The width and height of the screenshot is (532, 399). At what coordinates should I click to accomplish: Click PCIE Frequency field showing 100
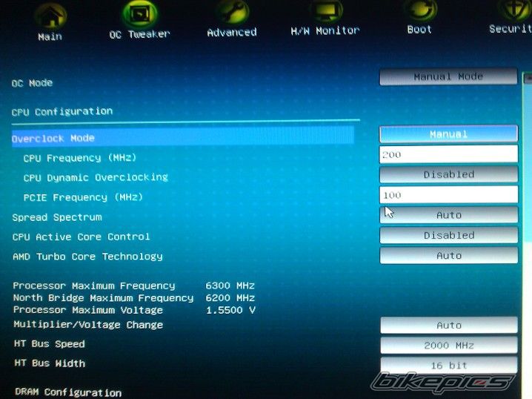pos(448,195)
